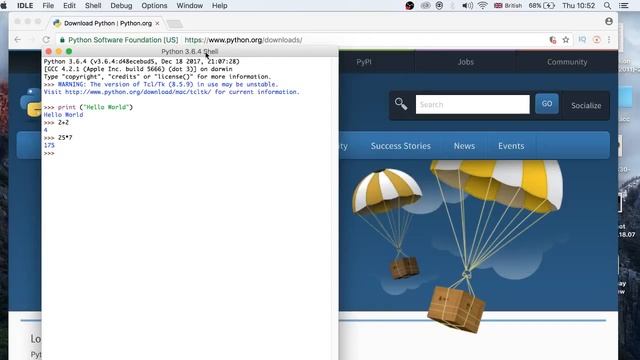Open the Window menu
The image size is (640, 360).
tap(189, 6)
